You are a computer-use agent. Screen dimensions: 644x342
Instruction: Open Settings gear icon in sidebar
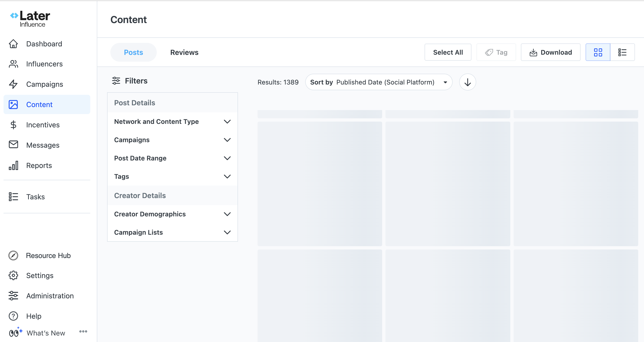click(13, 276)
